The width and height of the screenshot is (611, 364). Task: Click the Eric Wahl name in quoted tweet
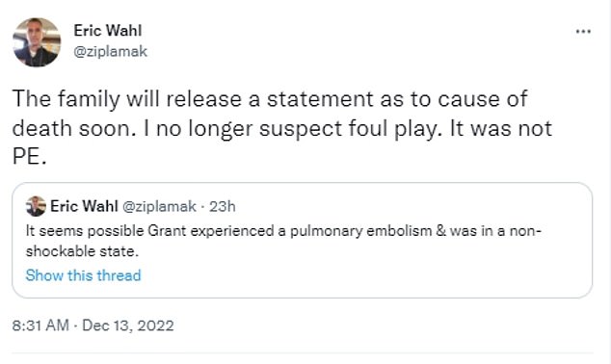[x=84, y=206]
